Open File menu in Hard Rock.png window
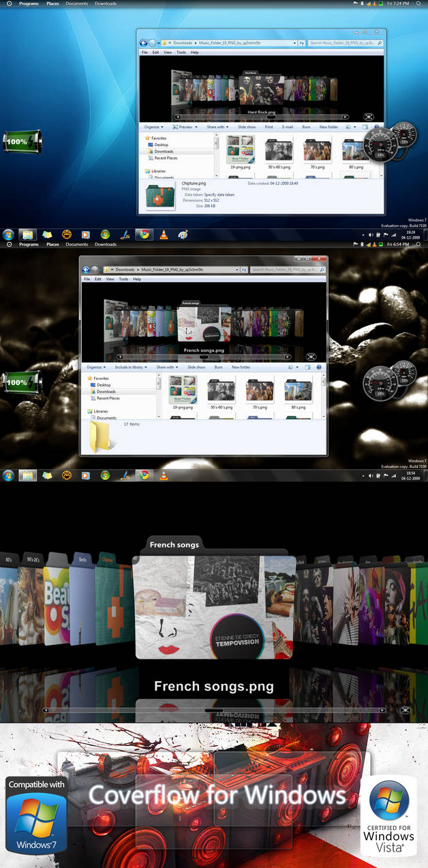This screenshot has width=428, height=868. point(144,52)
